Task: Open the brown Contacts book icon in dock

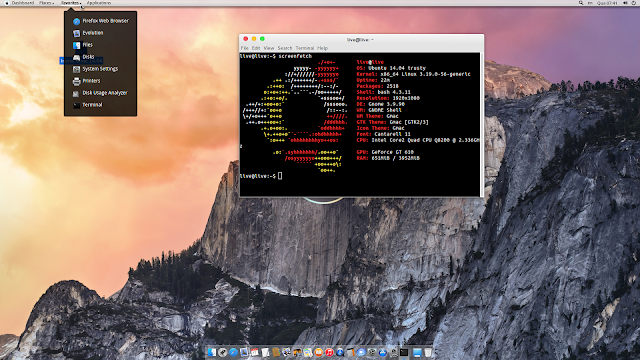Action: click(x=276, y=352)
